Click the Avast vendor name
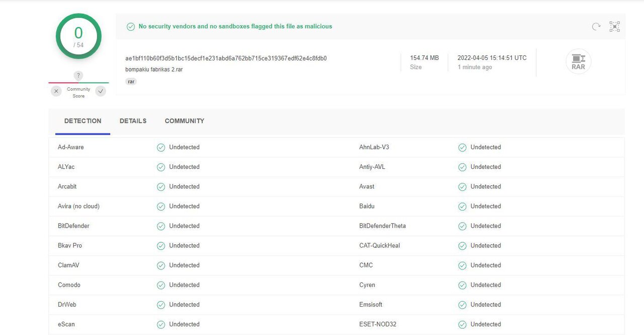This screenshot has width=644, height=335. tap(367, 186)
